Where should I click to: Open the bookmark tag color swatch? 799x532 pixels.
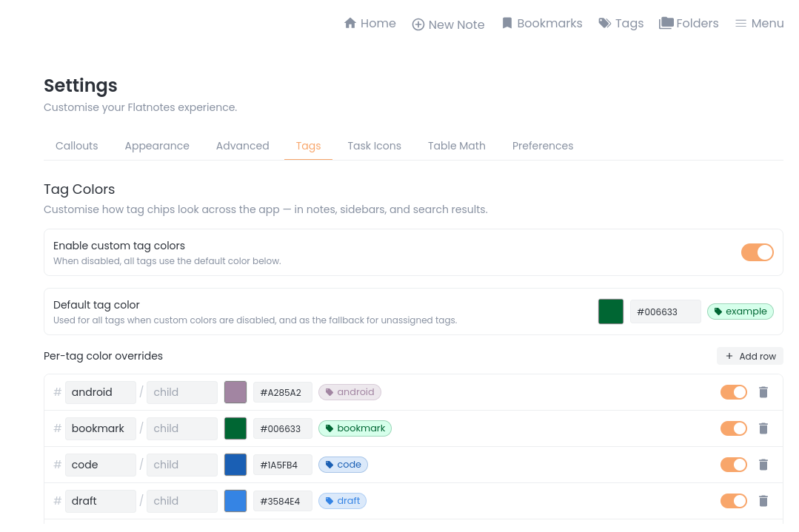pyautogui.click(x=235, y=428)
